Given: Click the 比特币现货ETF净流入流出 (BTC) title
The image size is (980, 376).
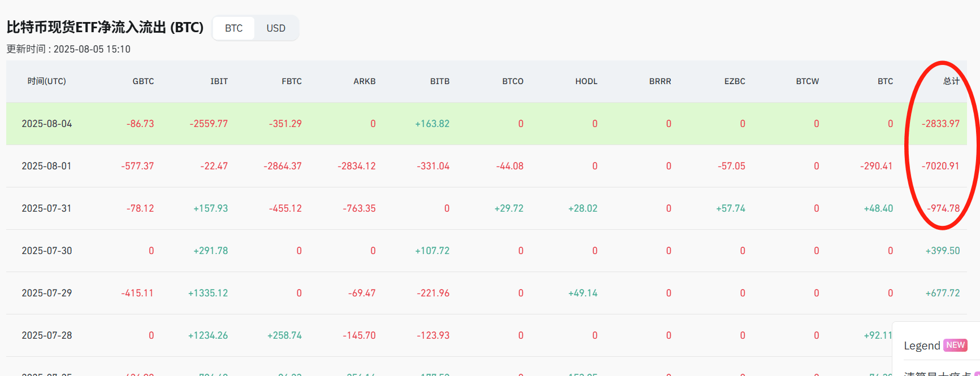Looking at the screenshot, I should tap(105, 27).
